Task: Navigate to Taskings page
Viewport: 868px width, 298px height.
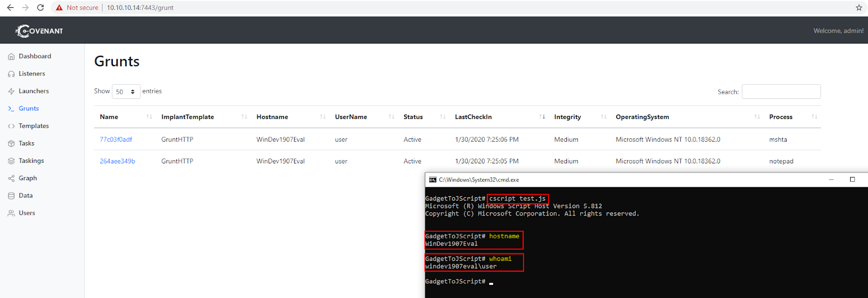Action: click(x=31, y=160)
